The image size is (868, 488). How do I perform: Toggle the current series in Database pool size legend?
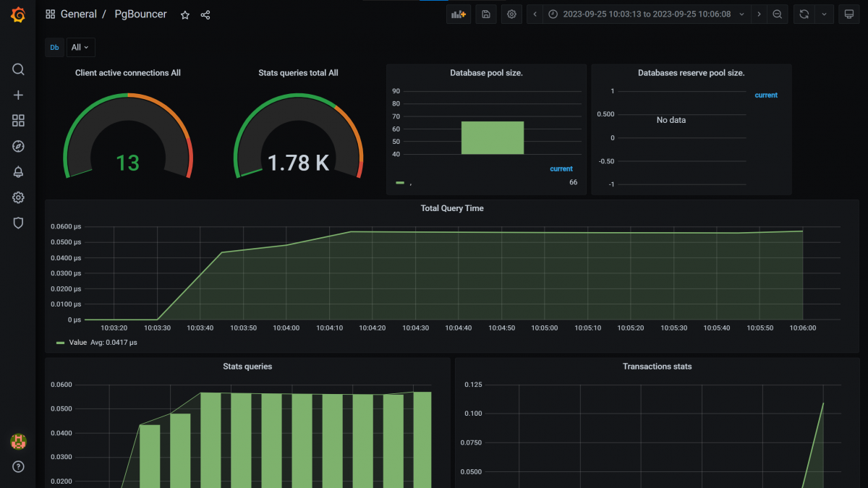(x=561, y=168)
